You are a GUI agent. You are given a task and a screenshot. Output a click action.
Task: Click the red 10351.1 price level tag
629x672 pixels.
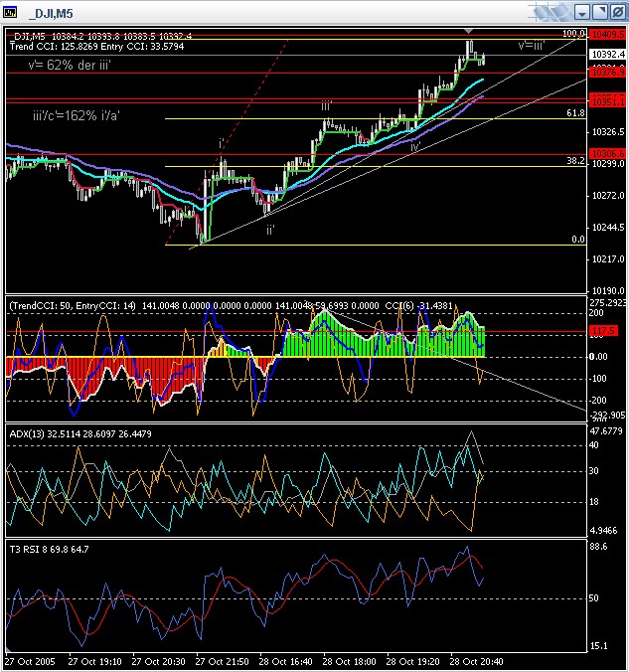tap(607, 102)
